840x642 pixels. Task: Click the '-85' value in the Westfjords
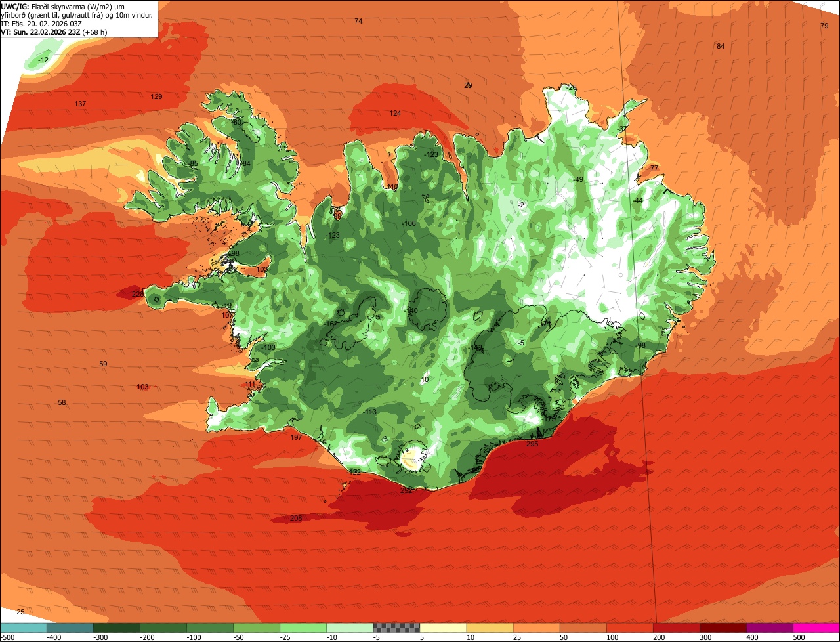tap(192, 163)
